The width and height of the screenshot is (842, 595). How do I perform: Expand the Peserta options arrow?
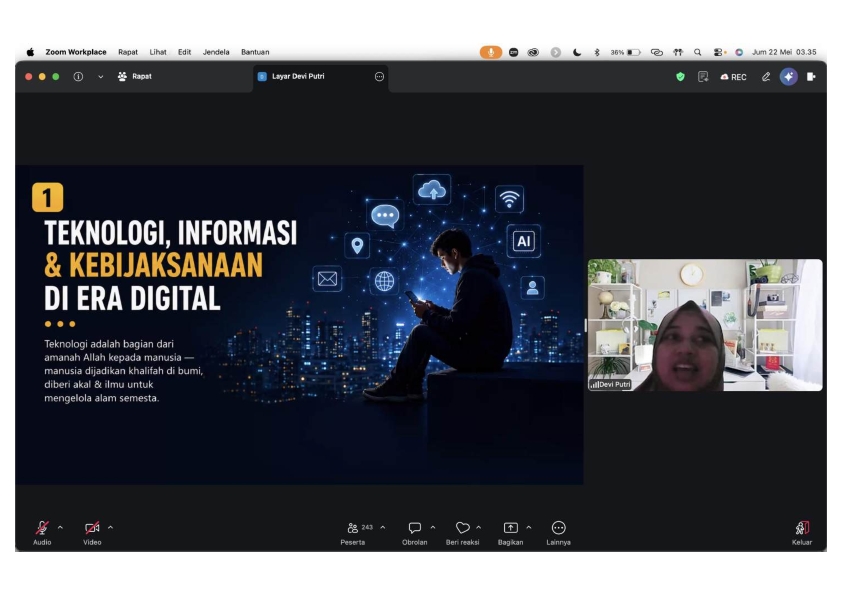click(x=383, y=527)
